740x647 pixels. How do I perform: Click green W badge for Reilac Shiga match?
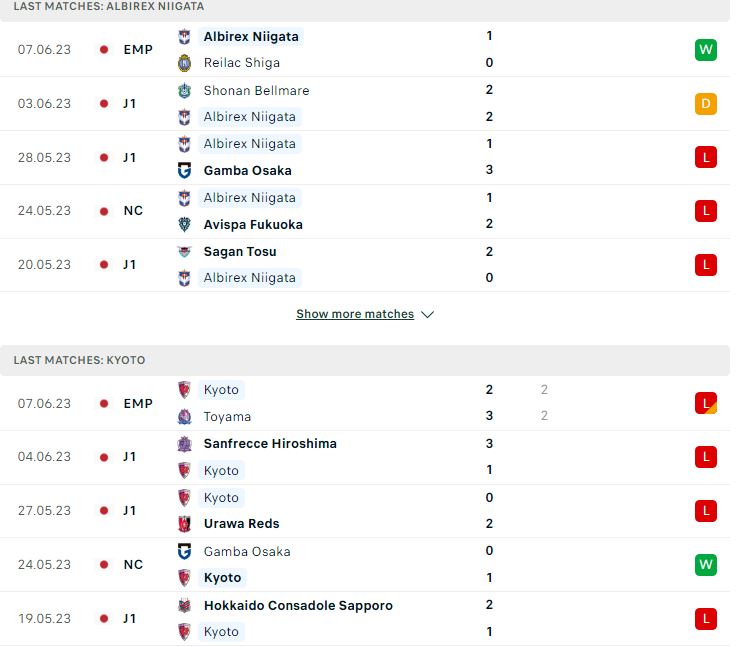click(x=706, y=50)
